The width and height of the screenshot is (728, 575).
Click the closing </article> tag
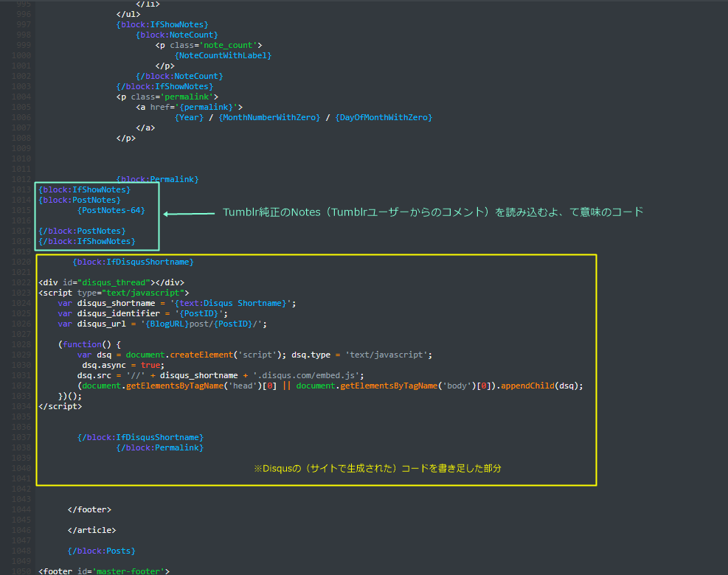91,530
